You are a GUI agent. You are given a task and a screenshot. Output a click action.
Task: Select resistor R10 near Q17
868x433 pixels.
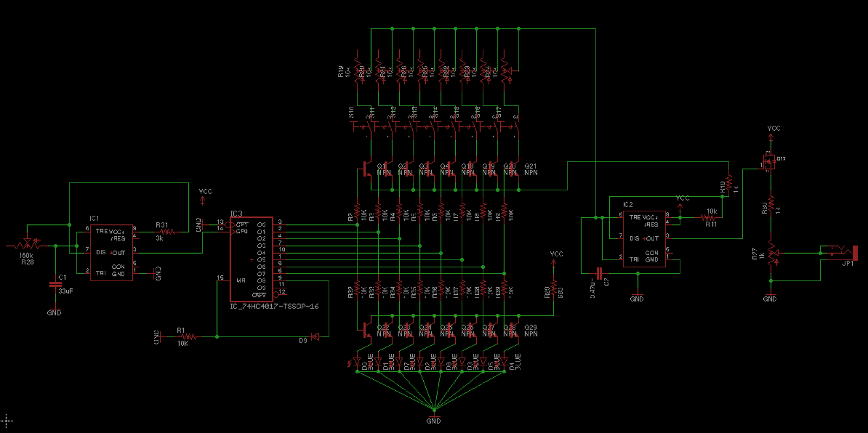coord(729,183)
